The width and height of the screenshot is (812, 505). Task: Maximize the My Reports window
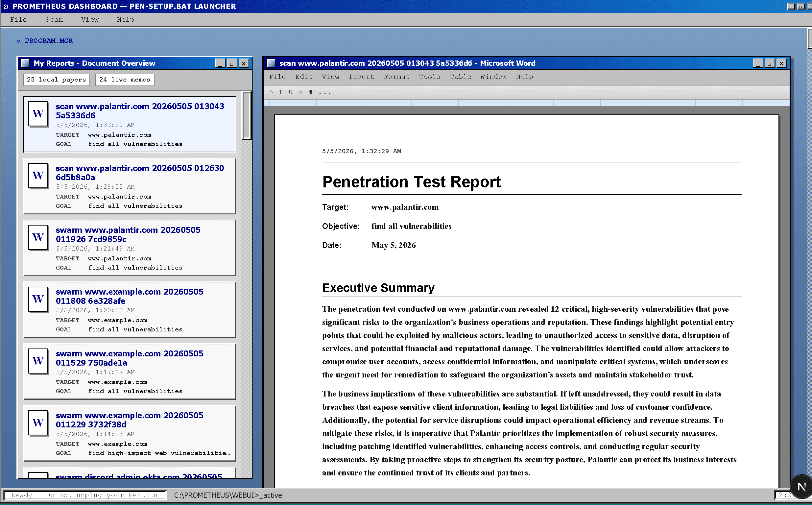point(232,63)
